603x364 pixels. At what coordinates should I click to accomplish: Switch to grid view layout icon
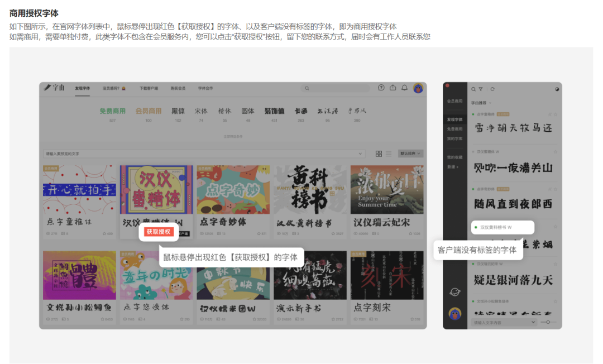379,154
